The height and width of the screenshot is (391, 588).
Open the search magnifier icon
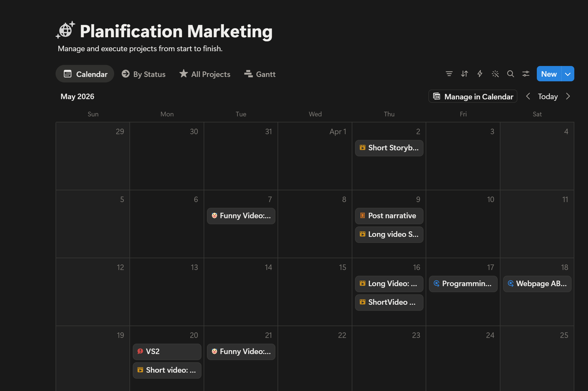[510, 74]
